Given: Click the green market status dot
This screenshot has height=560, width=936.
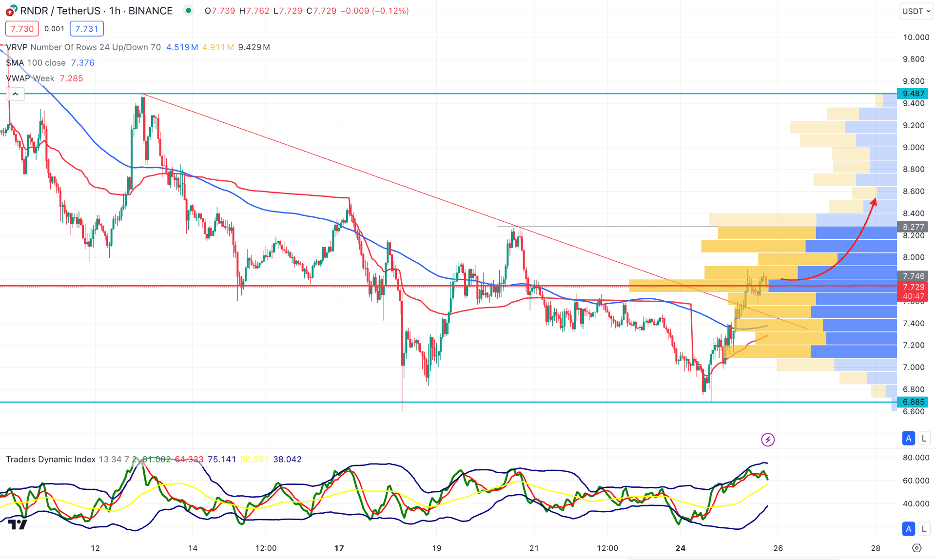Looking at the screenshot, I should 188,10.
